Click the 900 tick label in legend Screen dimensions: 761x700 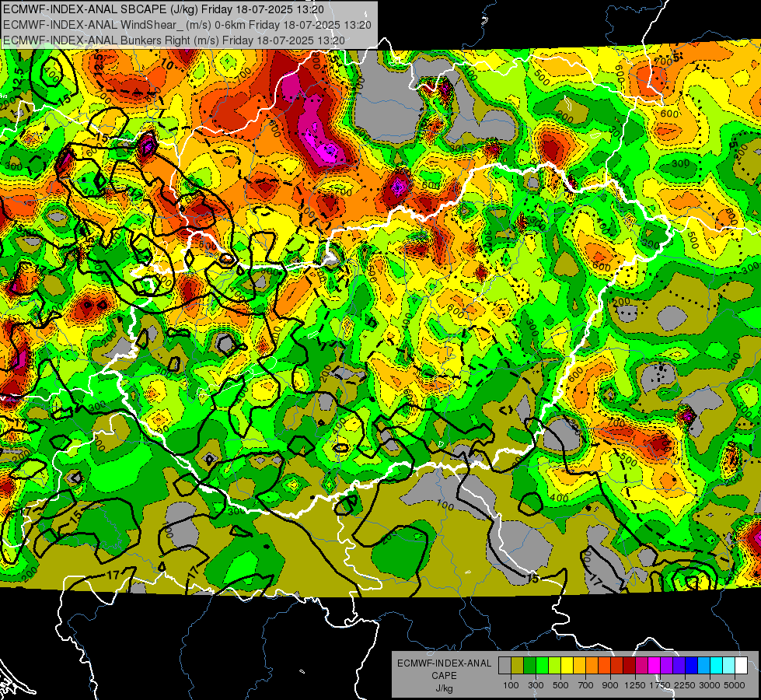coord(610,685)
